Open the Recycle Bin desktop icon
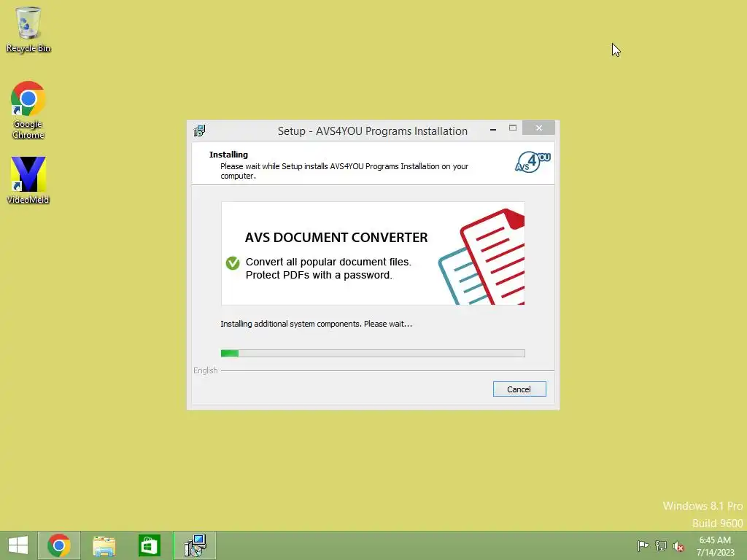Image resolution: width=747 pixels, height=560 pixels. point(28,29)
